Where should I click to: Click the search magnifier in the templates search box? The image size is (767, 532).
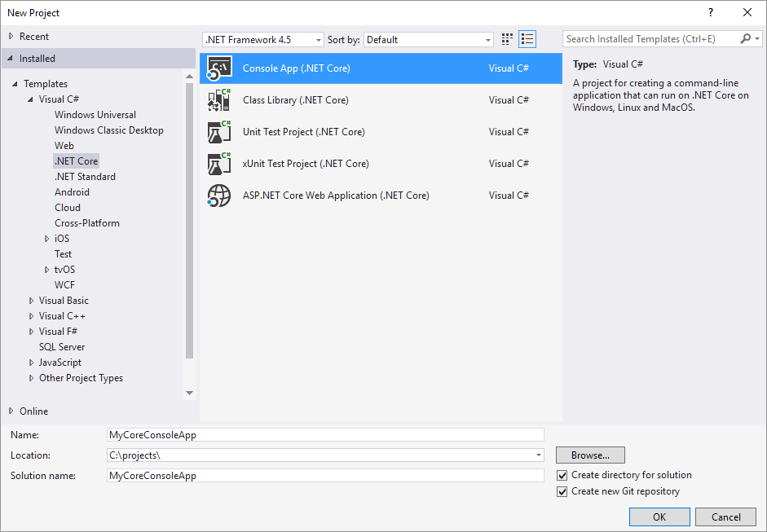point(745,38)
